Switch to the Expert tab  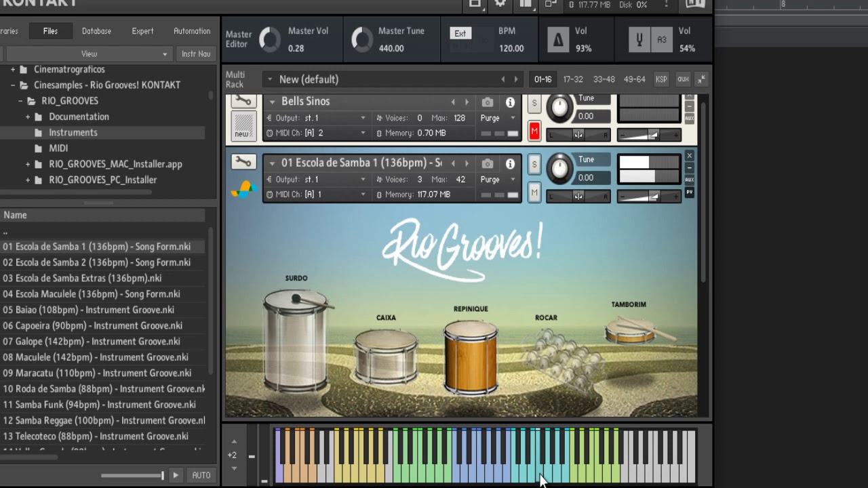click(x=142, y=31)
